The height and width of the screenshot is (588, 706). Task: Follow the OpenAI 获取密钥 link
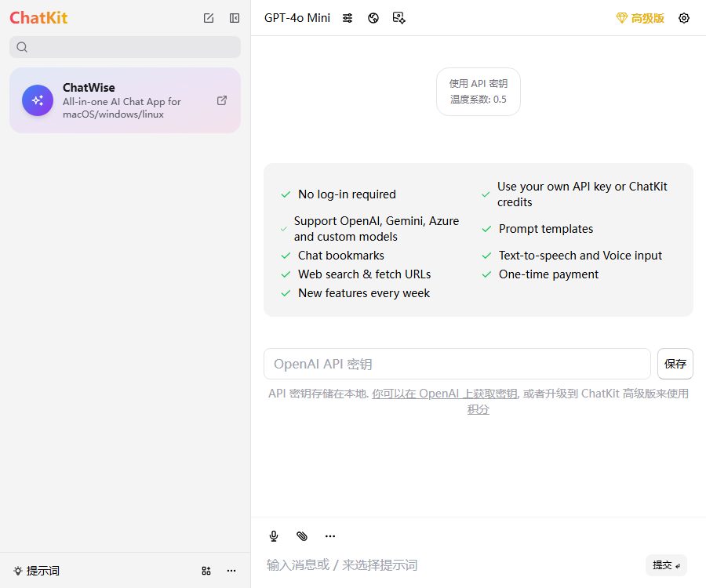click(445, 394)
